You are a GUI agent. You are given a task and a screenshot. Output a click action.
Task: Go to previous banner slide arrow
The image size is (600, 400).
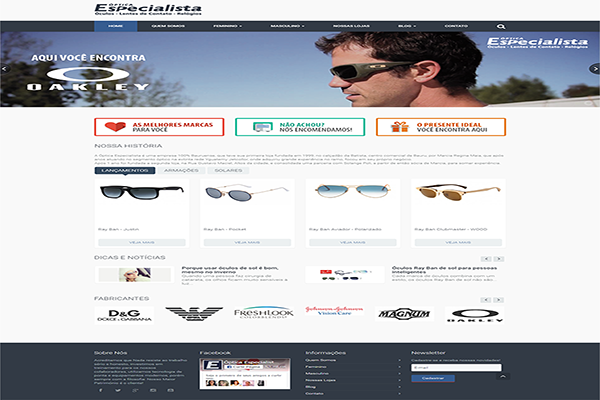coord(5,69)
